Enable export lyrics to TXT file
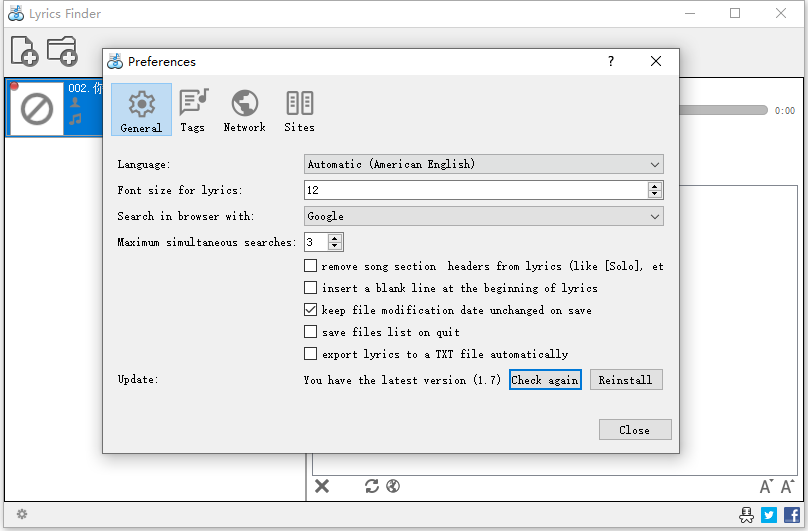808x531 pixels. (311, 354)
